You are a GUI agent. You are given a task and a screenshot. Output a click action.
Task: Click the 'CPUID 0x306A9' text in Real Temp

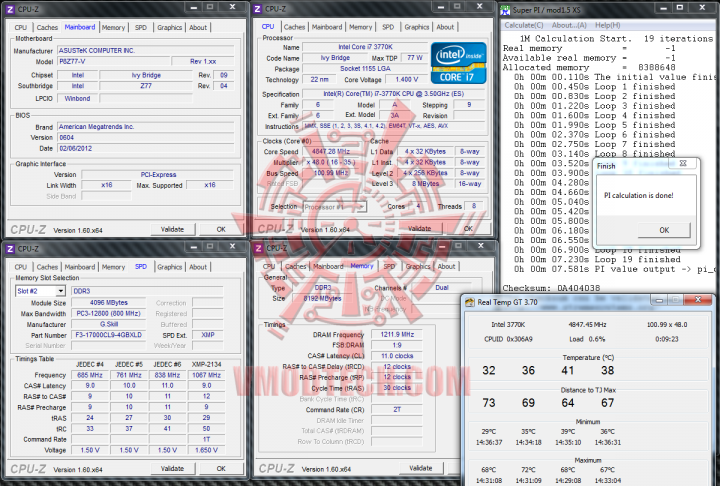pos(506,339)
